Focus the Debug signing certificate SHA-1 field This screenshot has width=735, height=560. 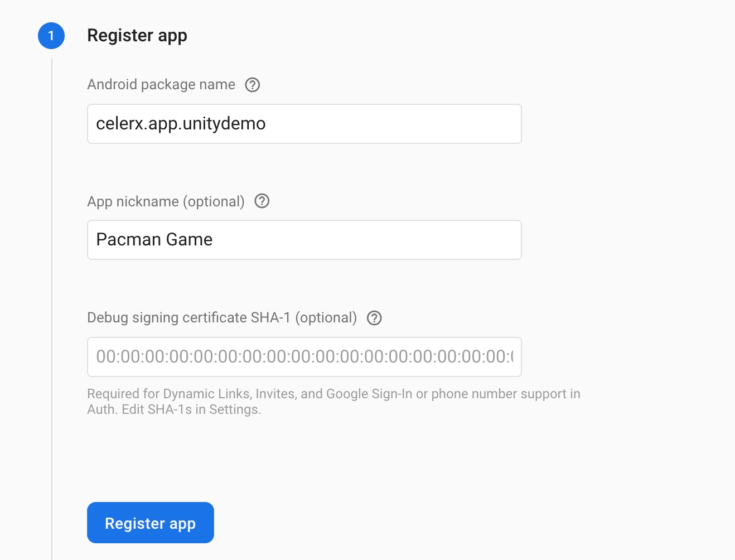(304, 357)
